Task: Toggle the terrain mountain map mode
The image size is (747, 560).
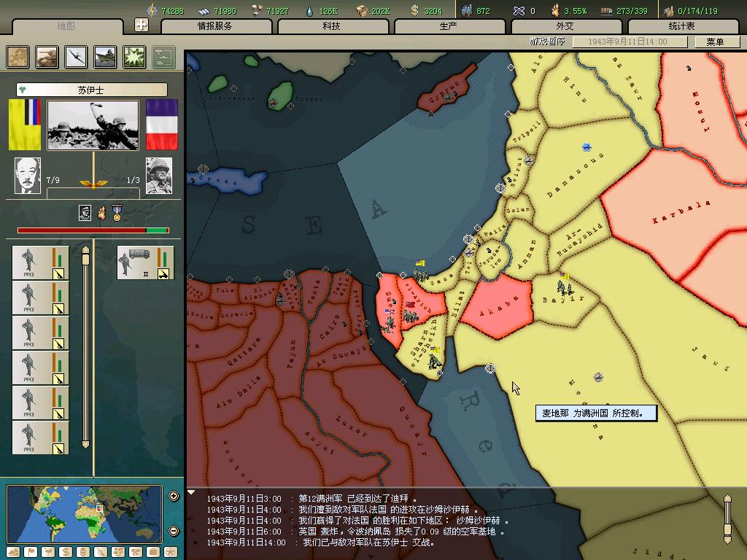Action: (x=13, y=553)
